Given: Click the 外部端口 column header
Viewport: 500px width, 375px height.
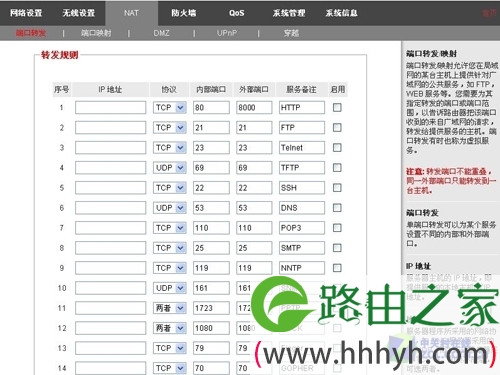Looking at the screenshot, I should (254, 89).
